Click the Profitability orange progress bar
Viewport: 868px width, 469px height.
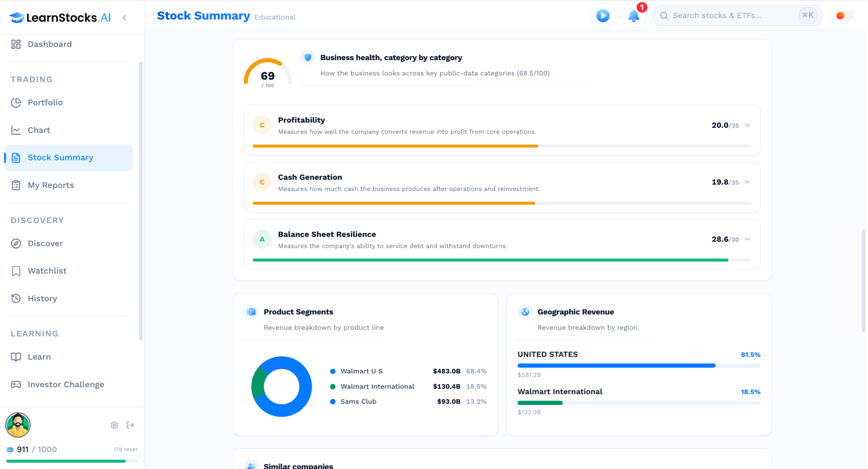click(x=502, y=146)
